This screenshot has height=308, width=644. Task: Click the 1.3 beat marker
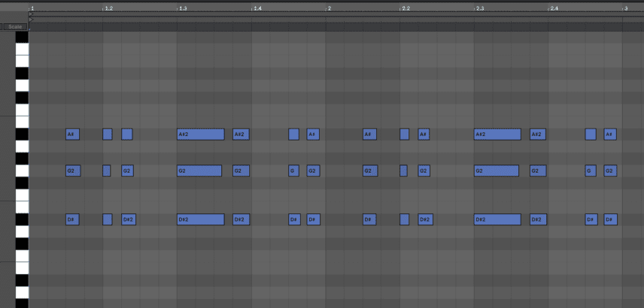(x=182, y=8)
